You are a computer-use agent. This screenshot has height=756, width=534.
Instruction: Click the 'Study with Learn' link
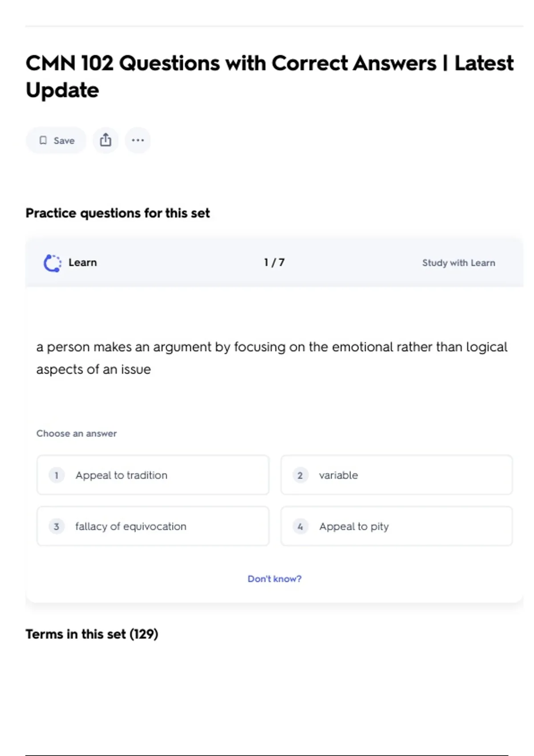tap(458, 263)
